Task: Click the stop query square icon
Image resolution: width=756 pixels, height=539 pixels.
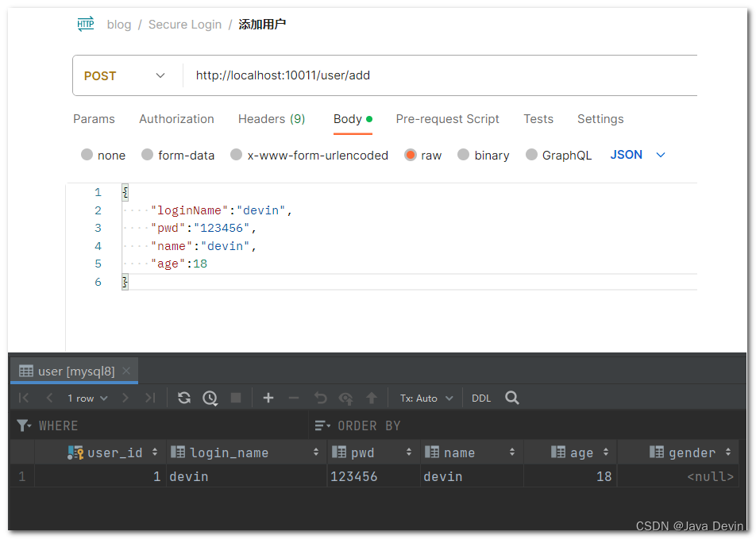Action: click(x=236, y=398)
